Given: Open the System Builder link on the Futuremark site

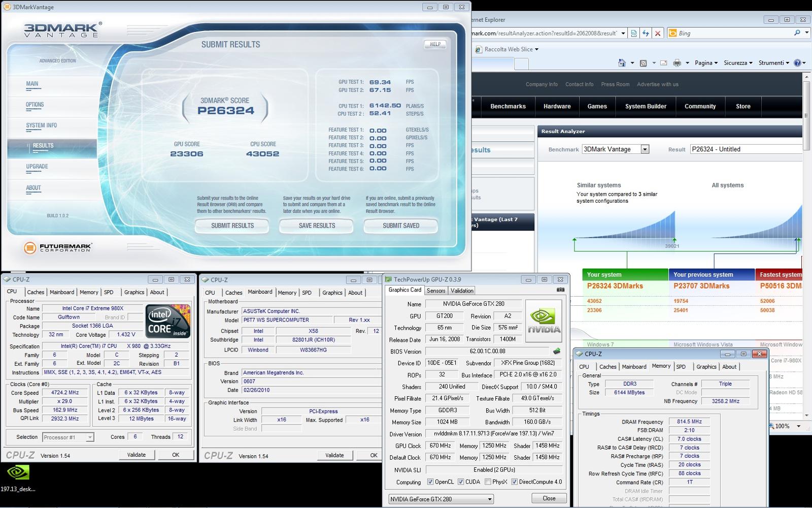Looking at the screenshot, I should pos(646,106).
